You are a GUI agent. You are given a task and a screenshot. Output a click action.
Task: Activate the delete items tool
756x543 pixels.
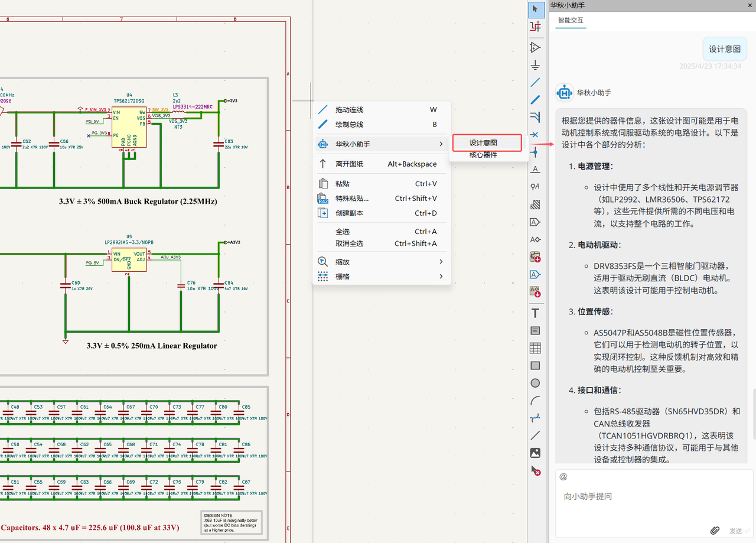tap(536, 470)
